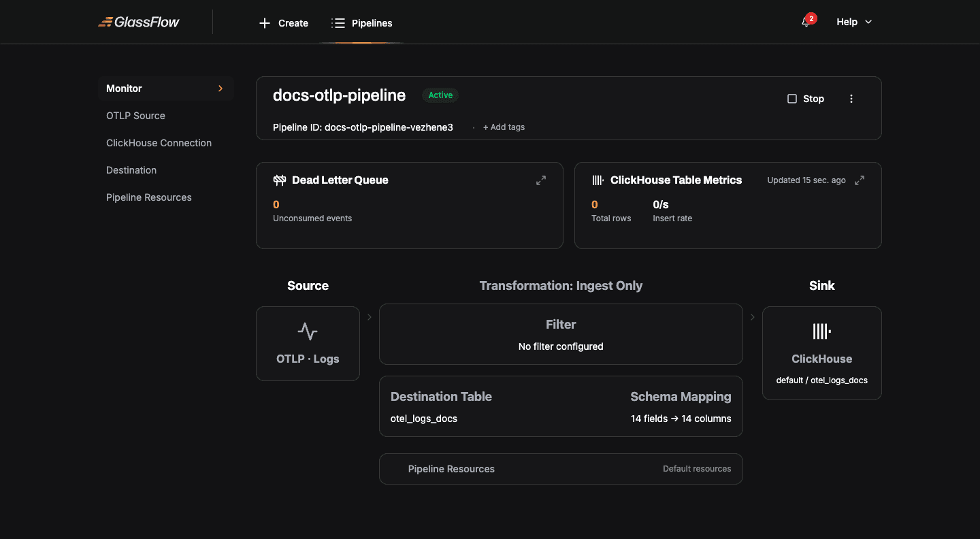980x539 pixels.
Task: Click the 0/s Insert rate value
Action: (661, 204)
